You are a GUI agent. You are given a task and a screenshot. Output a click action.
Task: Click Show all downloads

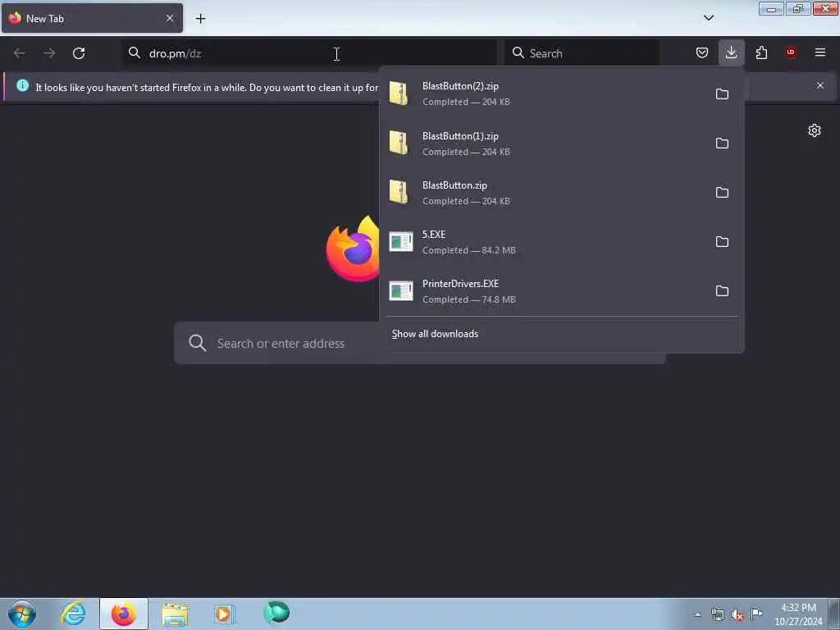coord(435,334)
